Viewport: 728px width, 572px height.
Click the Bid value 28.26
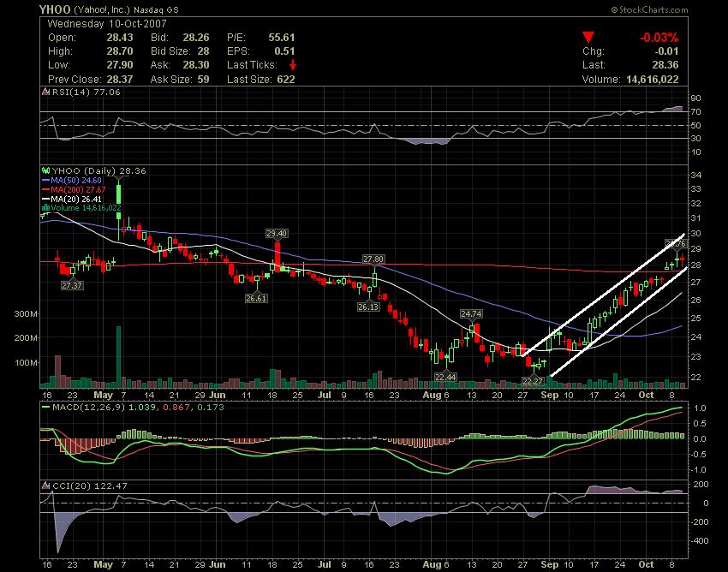pos(196,37)
